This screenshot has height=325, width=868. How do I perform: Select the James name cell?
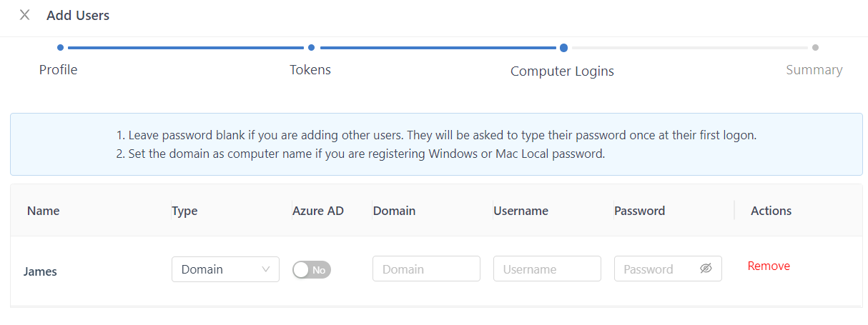coord(40,271)
